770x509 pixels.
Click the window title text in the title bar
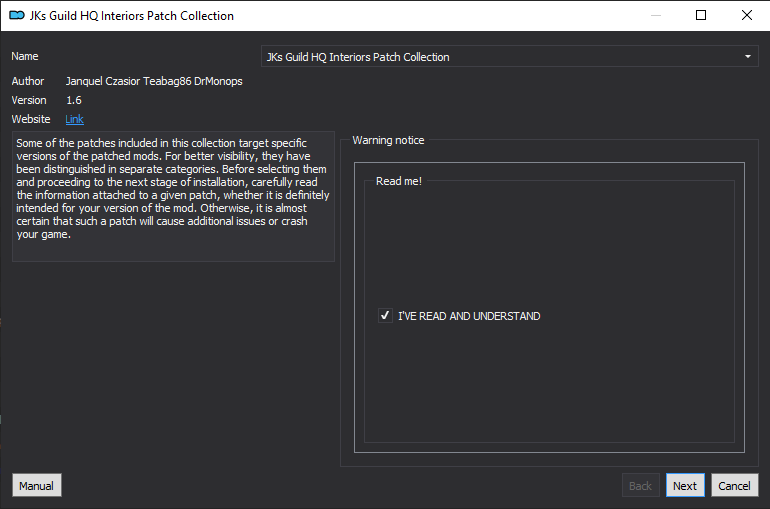point(132,16)
